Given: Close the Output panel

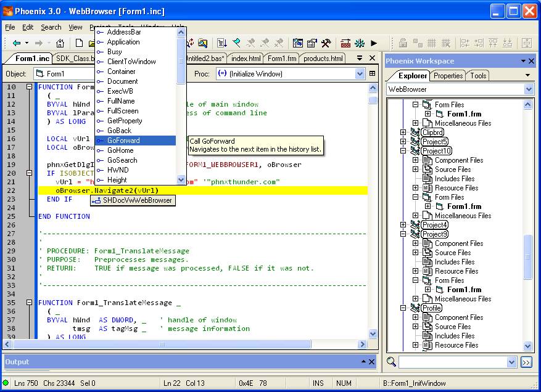Looking at the screenshot, I should pos(371,362).
